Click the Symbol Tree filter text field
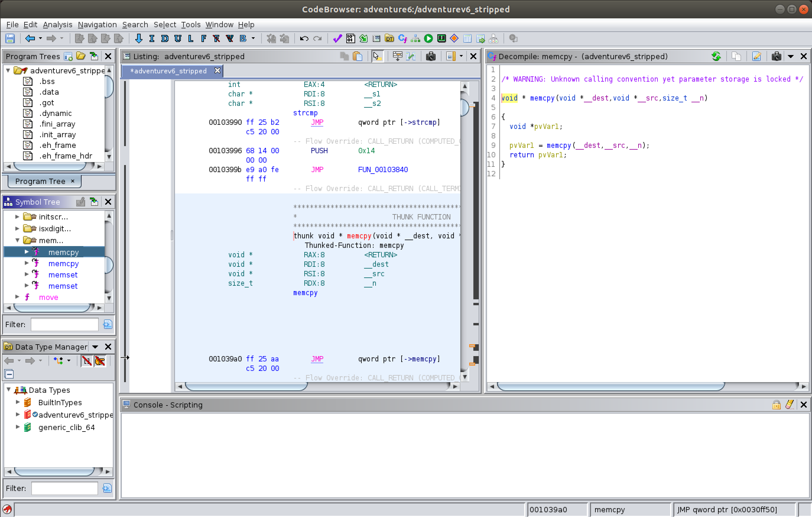 click(x=64, y=324)
